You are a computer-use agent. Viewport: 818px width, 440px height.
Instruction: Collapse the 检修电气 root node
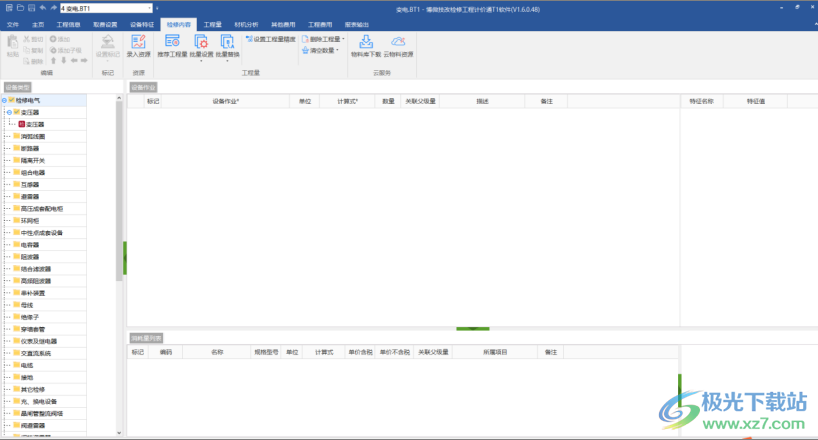(x=4, y=100)
